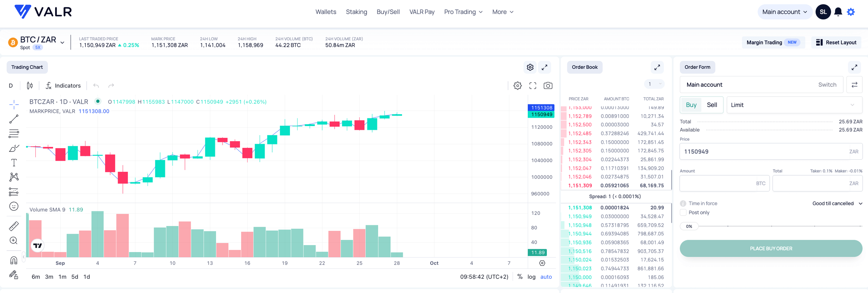
Task: Select the Fibonacci retracement tool
Action: click(x=14, y=133)
